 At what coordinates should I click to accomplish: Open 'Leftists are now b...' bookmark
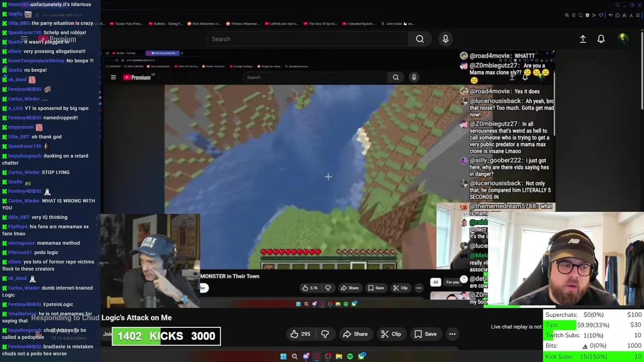(282, 24)
